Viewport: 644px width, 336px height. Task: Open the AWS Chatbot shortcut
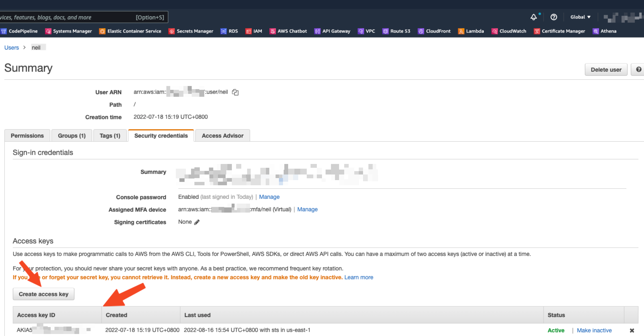(288, 31)
